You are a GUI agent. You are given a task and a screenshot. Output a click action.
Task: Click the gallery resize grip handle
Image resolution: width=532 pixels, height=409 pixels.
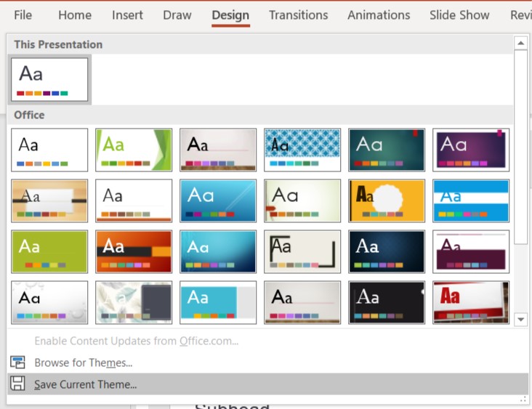[523, 400]
